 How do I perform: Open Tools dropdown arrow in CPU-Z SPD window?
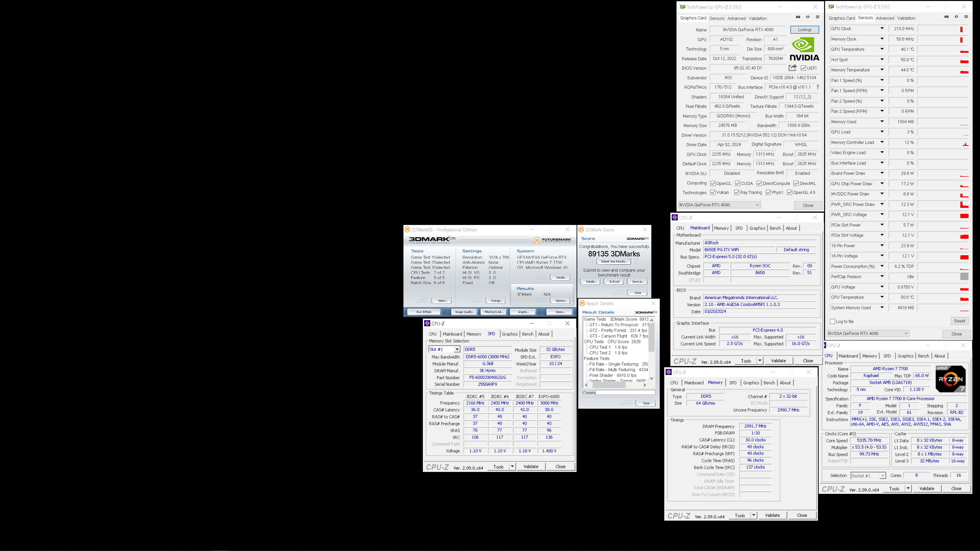coord(512,467)
